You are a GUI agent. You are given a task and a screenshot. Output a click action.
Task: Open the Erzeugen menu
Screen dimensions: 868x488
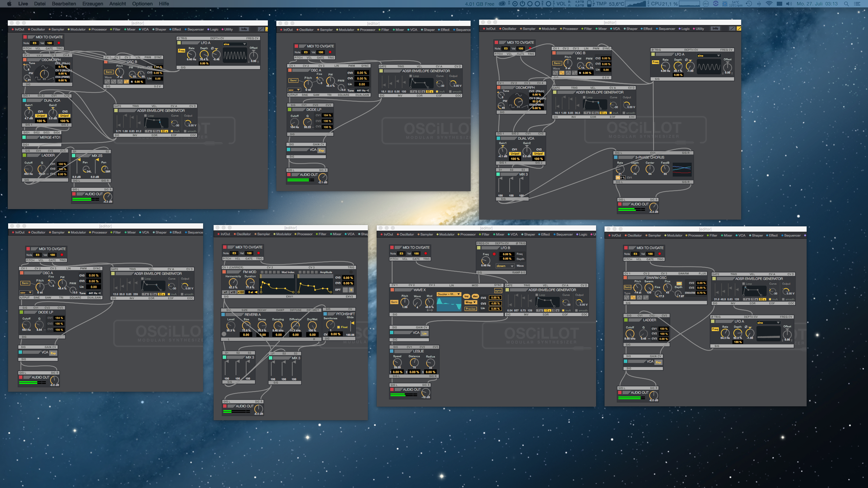(93, 4)
